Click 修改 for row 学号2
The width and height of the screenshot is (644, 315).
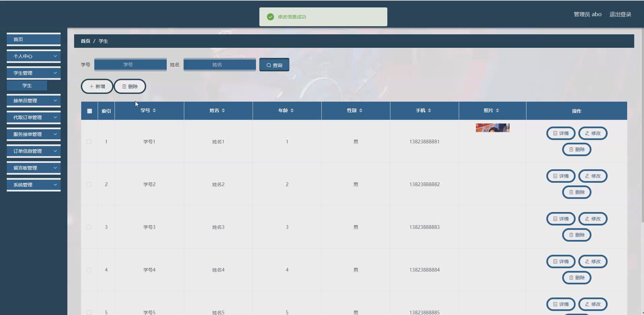click(x=593, y=176)
